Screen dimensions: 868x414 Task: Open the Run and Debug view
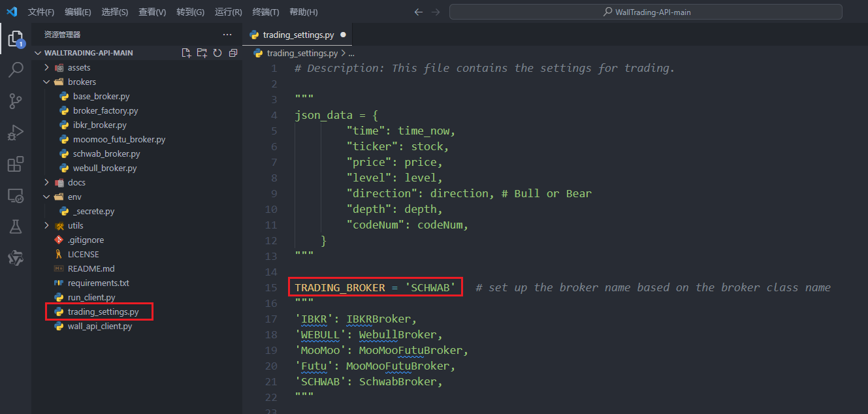point(16,133)
